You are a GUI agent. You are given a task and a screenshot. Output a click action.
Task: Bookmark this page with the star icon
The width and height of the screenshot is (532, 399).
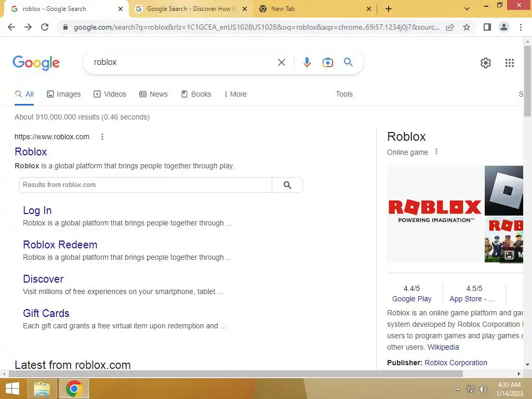point(467,27)
